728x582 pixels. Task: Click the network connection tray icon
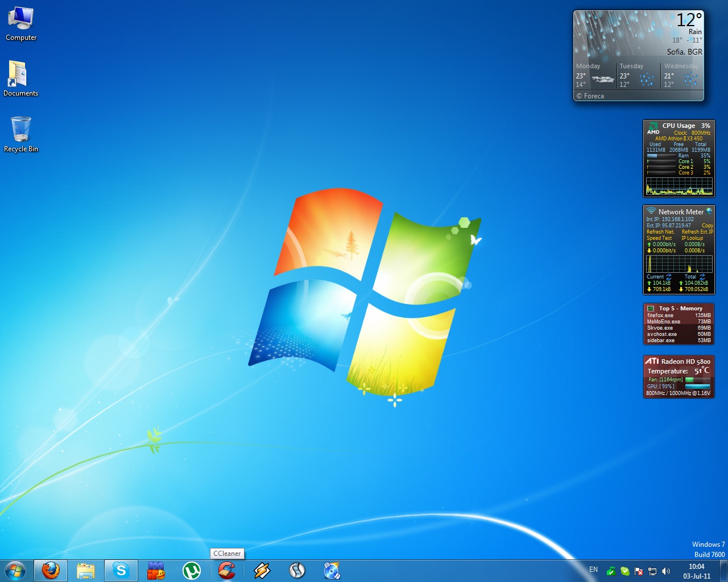point(652,571)
